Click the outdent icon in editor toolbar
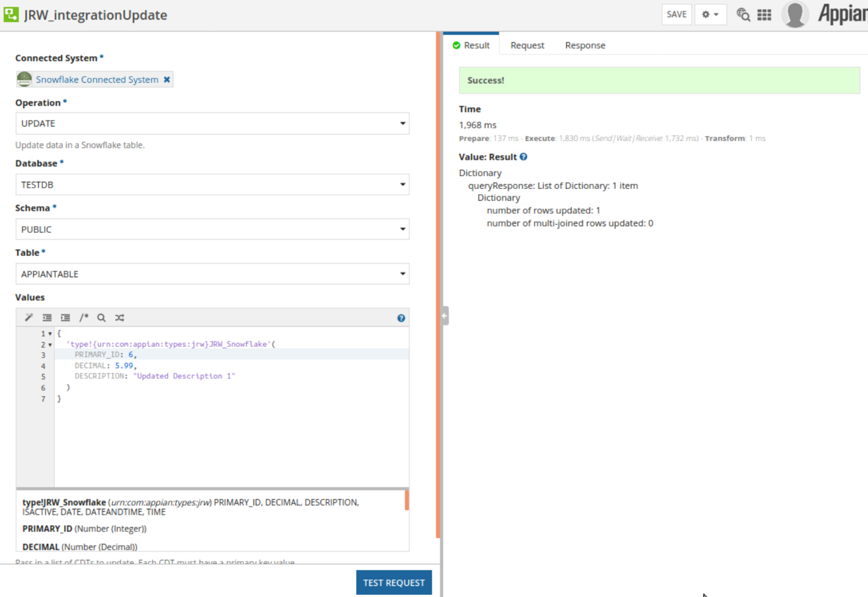The image size is (868, 597). pyautogui.click(x=47, y=317)
